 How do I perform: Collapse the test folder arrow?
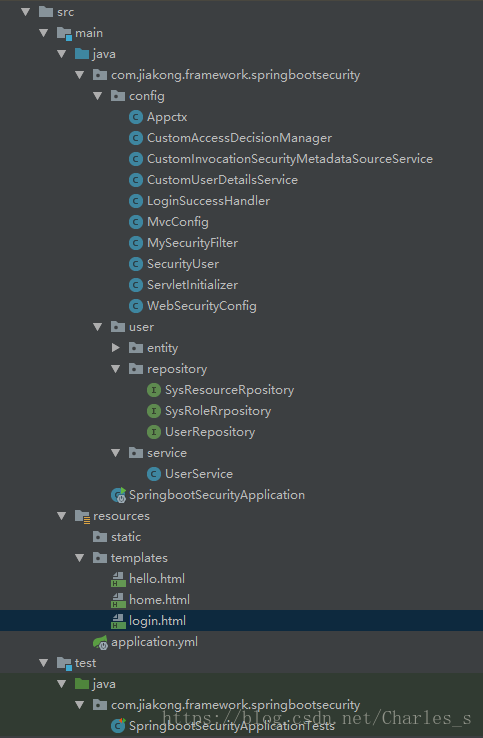pos(44,663)
